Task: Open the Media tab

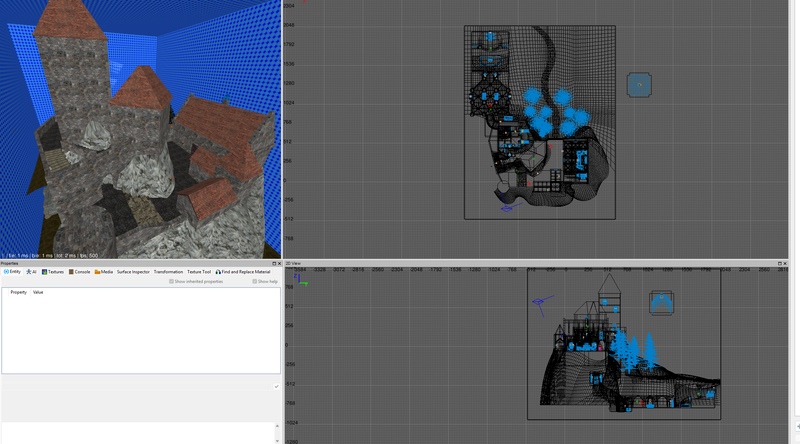Action: pos(104,272)
